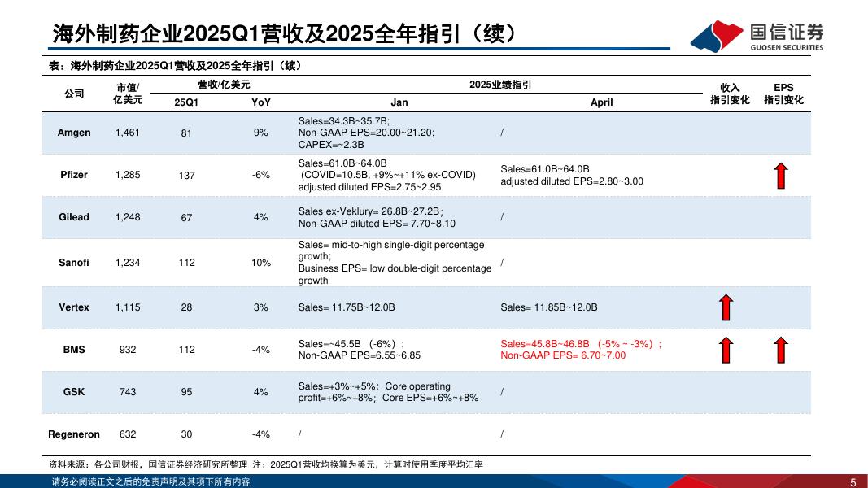This screenshot has width=868, height=488.
Task: Select Sanofi 25Q1 revenue '112'
Action: click(x=186, y=263)
